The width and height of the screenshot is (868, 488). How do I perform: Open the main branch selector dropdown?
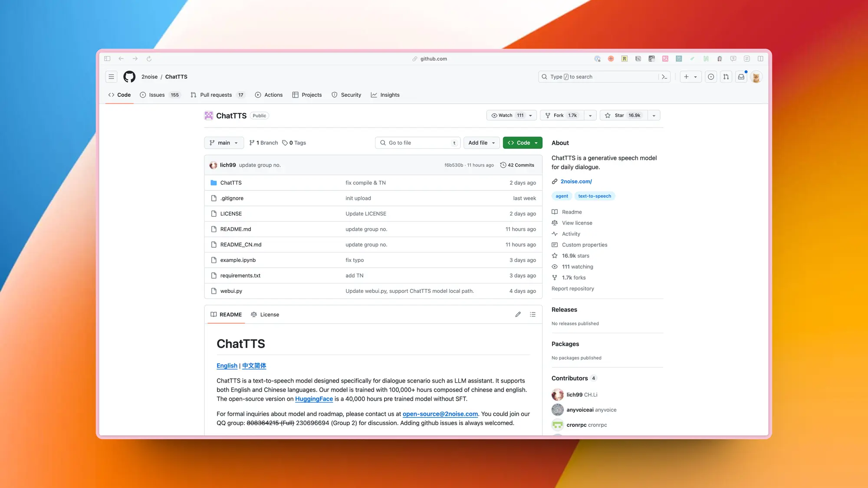(x=224, y=143)
